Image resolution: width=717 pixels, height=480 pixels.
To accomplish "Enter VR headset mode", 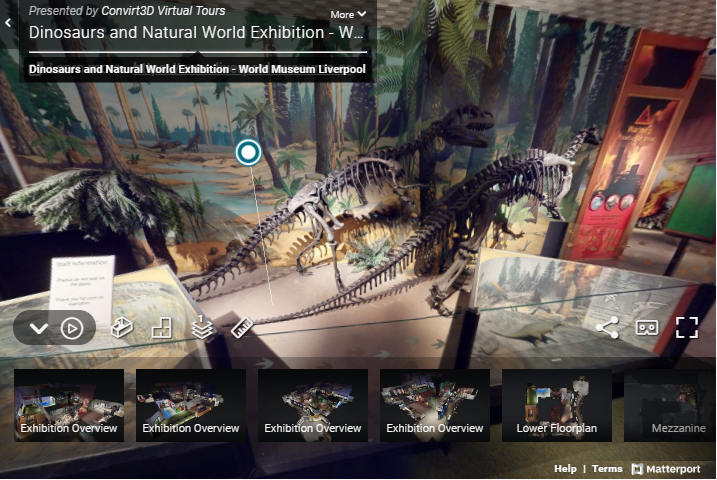I will [x=647, y=327].
